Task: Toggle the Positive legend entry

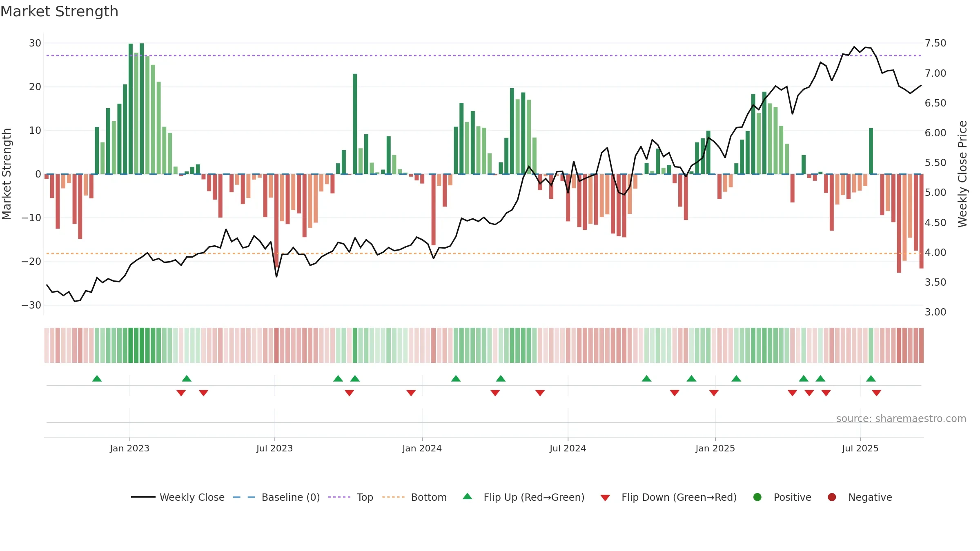Action: pyautogui.click(x=782, y=497)
